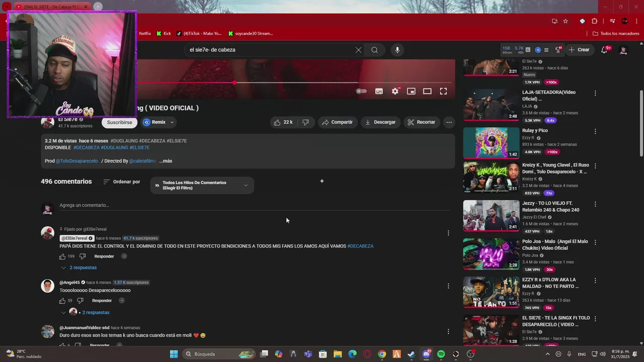Open extension trophy icon with badge

[x=558, y=50]
